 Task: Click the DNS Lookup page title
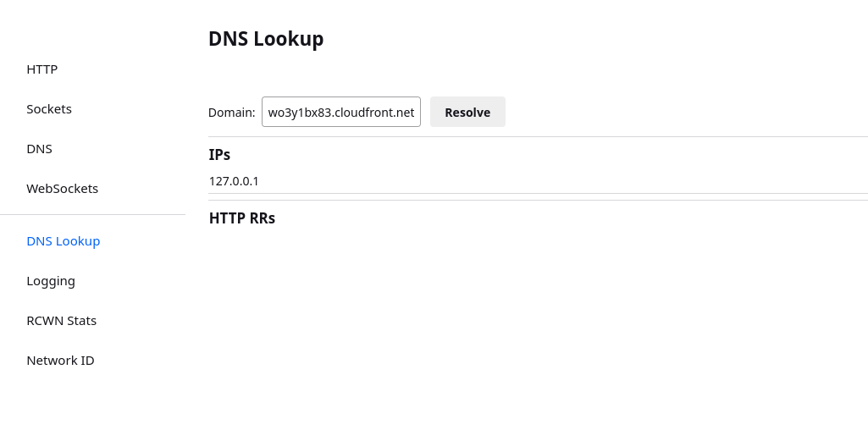tap(266, 39)
